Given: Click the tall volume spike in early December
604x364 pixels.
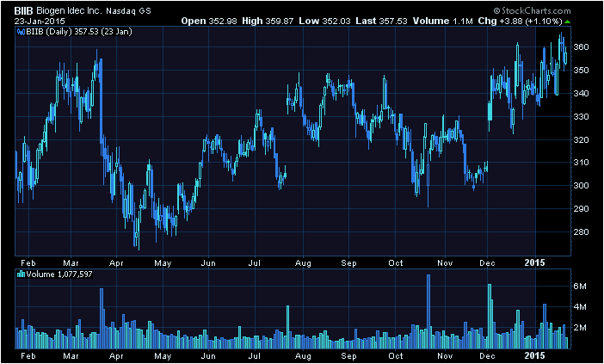Looking at the screenshot, I should click(x=490, y=316).
